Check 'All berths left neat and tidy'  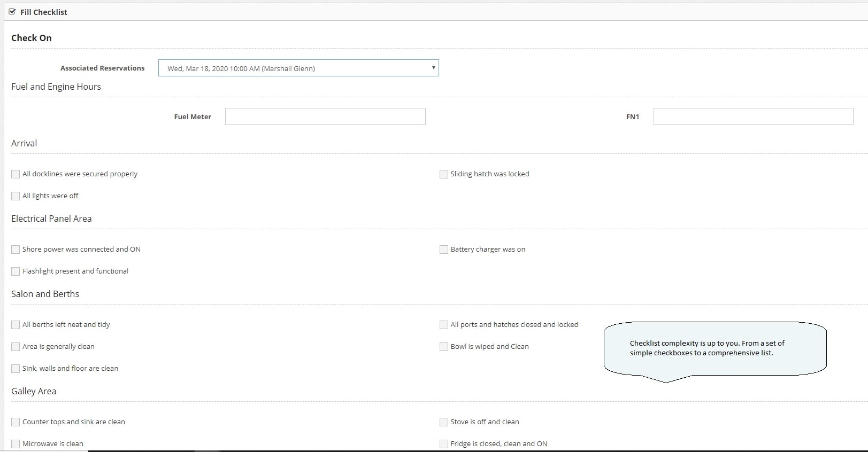[x=16, y=325]
